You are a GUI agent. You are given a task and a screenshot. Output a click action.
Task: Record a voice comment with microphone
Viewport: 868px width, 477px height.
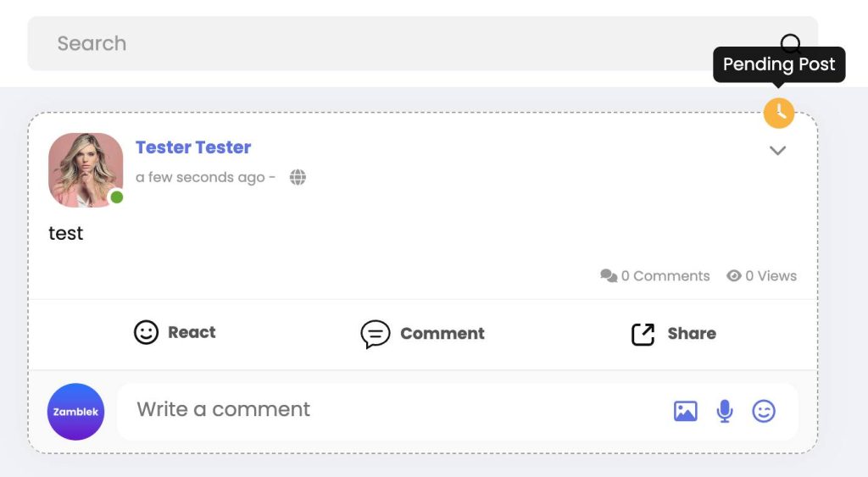point(725,411)
